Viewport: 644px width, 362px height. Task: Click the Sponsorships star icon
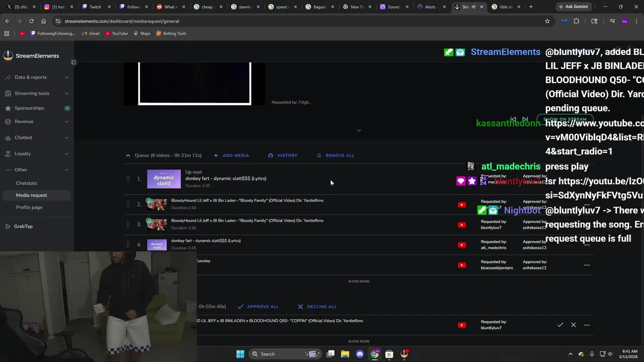pyautogui.click(x=8, y=108)
